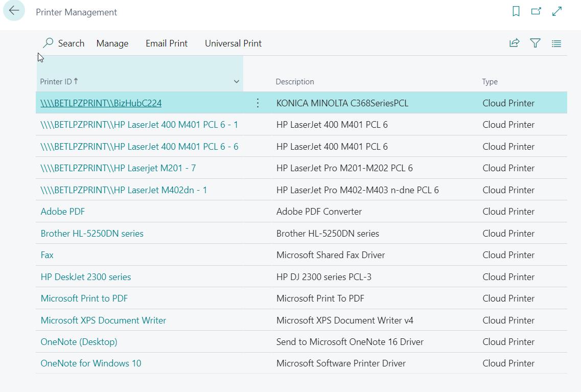Open HP DeskJet 2300 series printer
Screen dimensions: 581x392
(x=86, y=277)
